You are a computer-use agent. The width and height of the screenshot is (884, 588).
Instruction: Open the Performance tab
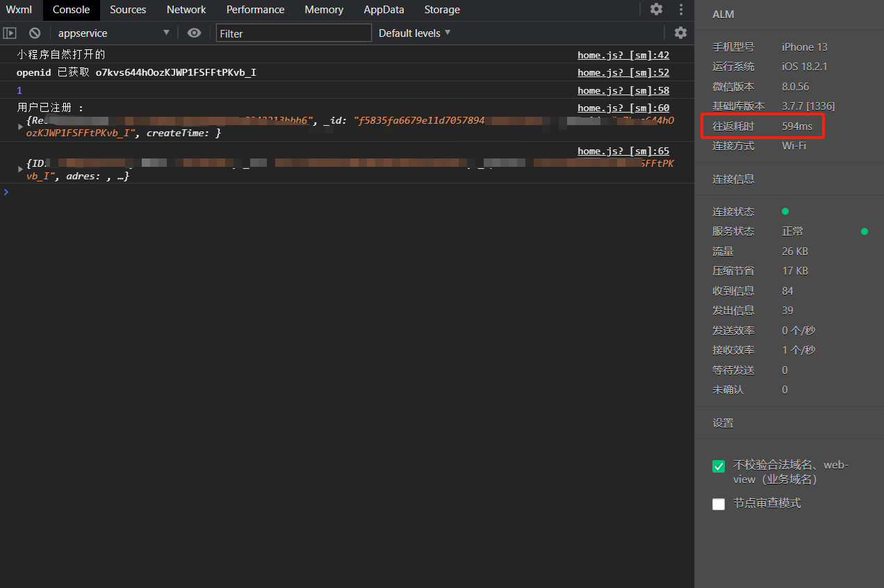click(255, 10)
